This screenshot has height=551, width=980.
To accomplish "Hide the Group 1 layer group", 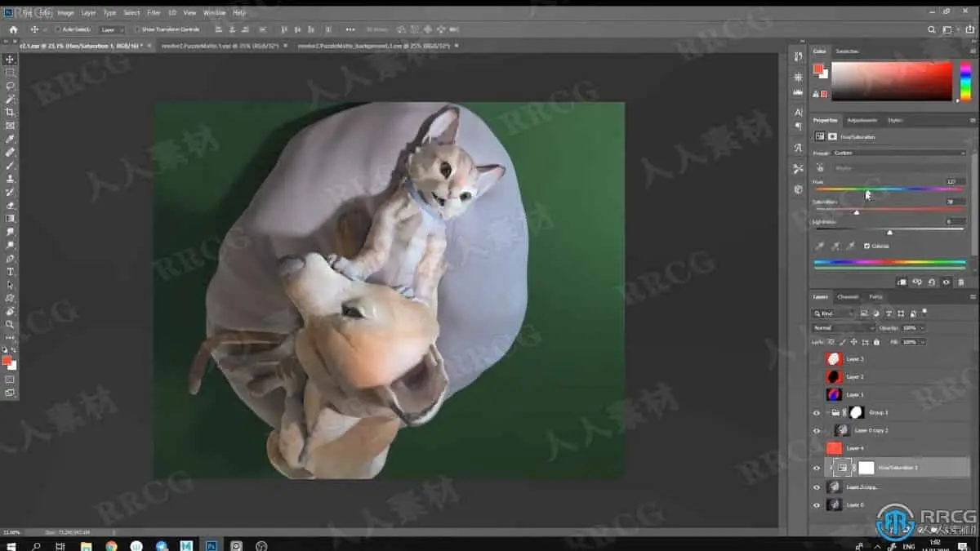I will coord(816,413).
